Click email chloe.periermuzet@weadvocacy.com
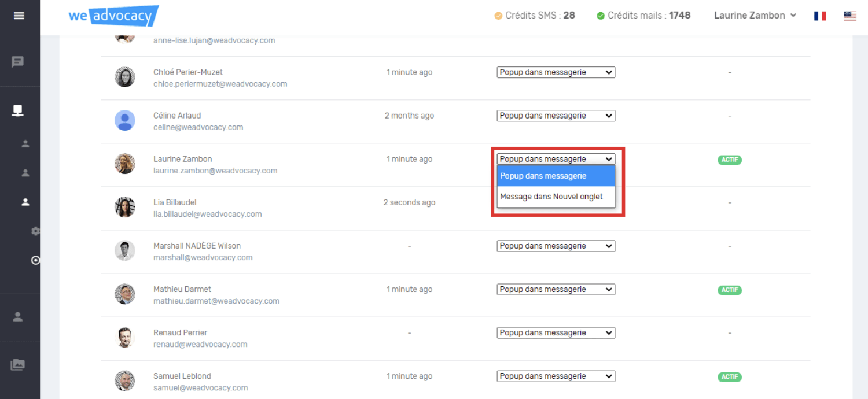This screenshot has width=868, height=399. [220, 84]
